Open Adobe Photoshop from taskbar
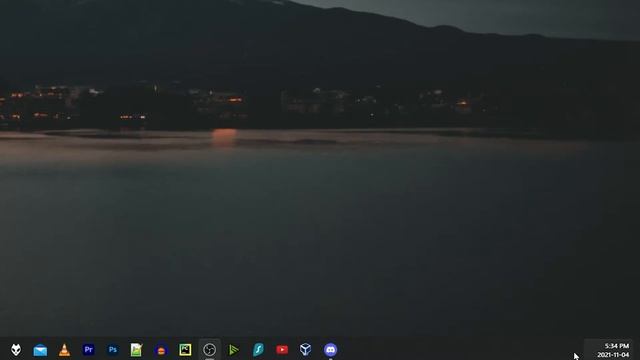640x360 pixels. click(113, 350)
